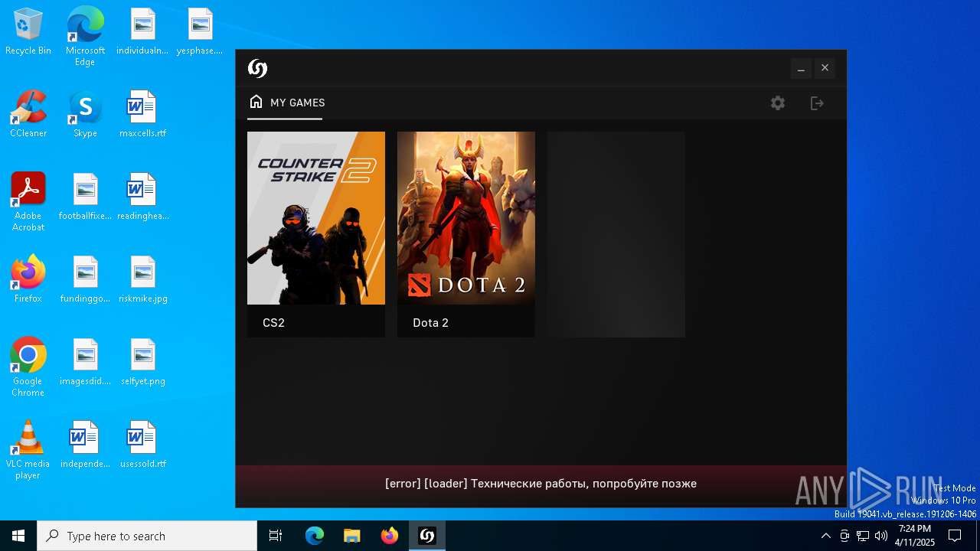Open the Skype desktop shortcut

pos(85,115)
